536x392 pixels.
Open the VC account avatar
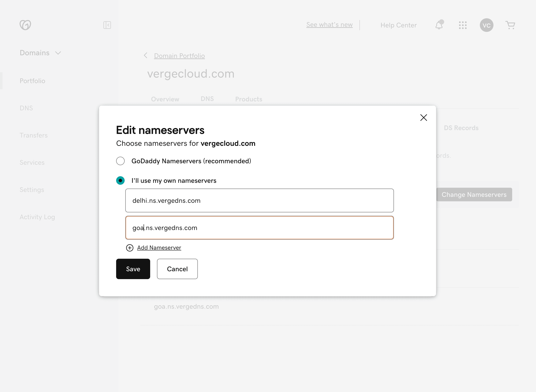pyautogui.click(x=486, y=25)
